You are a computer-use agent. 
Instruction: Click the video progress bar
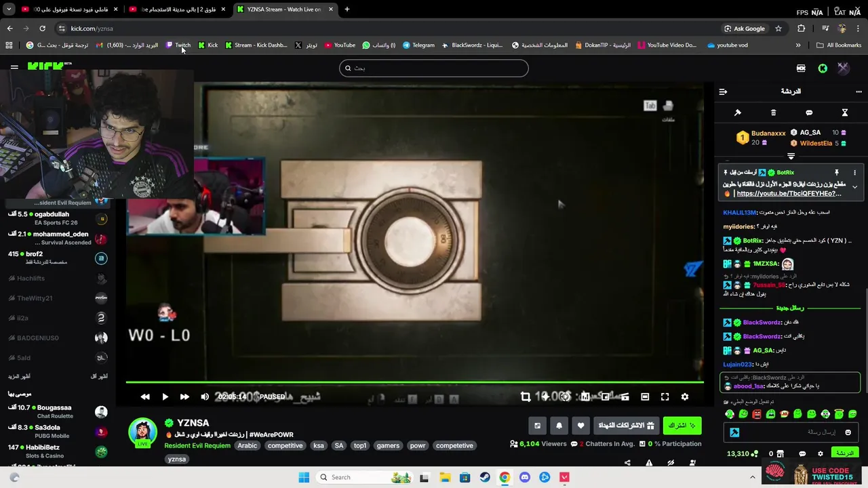(x=414, y=383)
